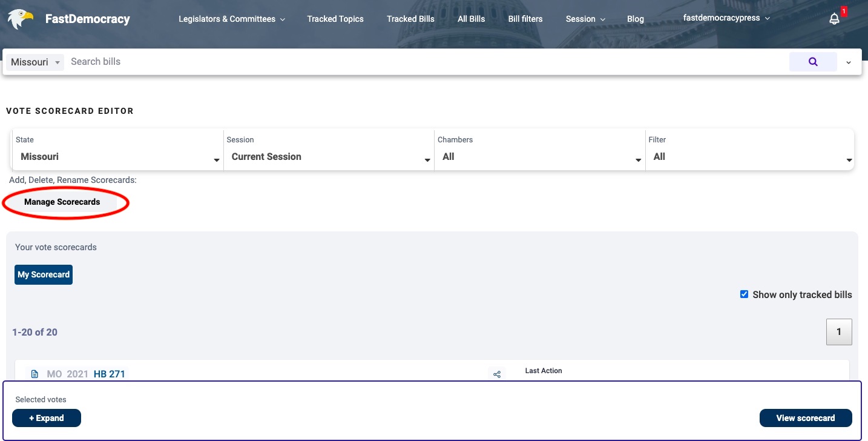Open the State dropdown set to Missouri
This screenshot has height=441, width=868.
click(x=117, y=156)
